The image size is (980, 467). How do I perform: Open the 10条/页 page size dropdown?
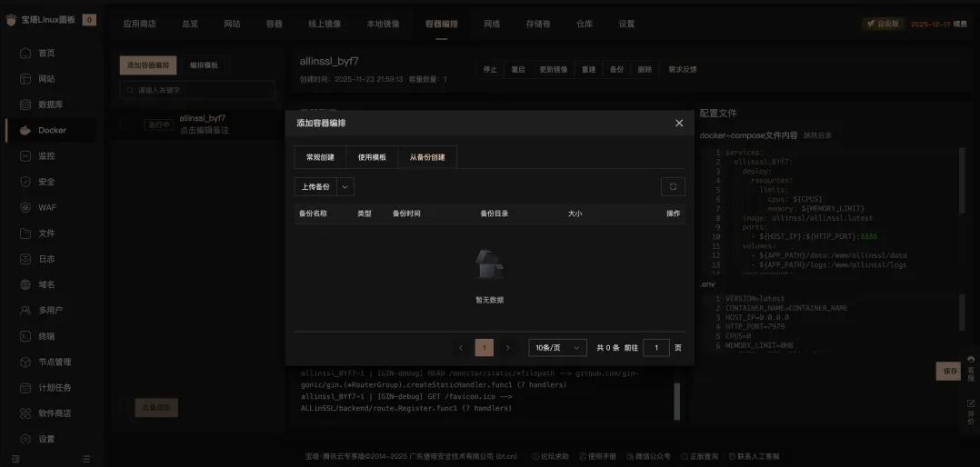pos(557,348)
